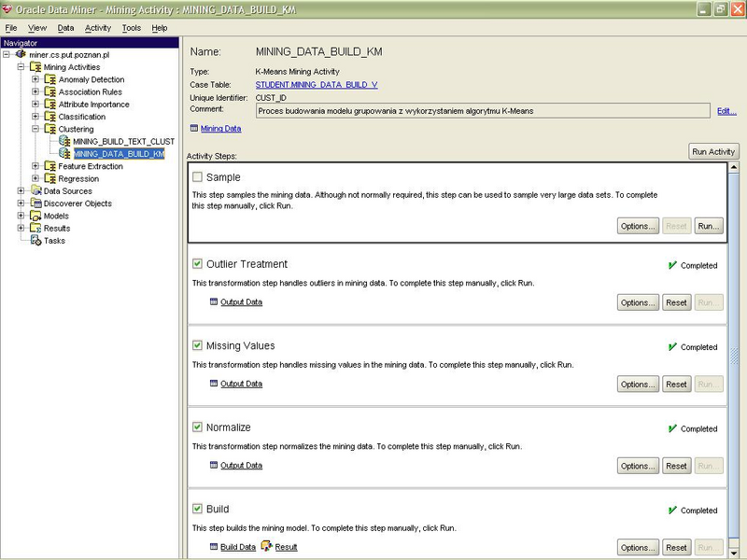The image size is (747, 560).
Task: Click Options for the Sample step
Action: pos(638,226)
